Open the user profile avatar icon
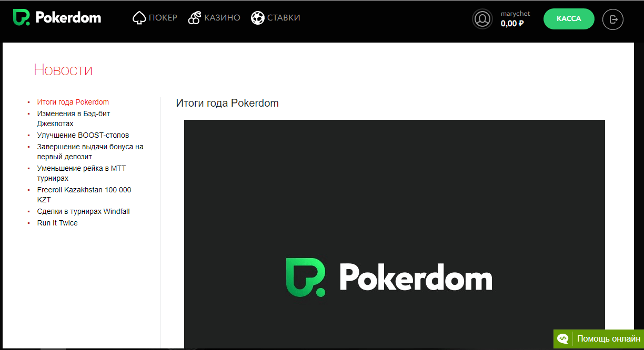 (x=482, y=19)
